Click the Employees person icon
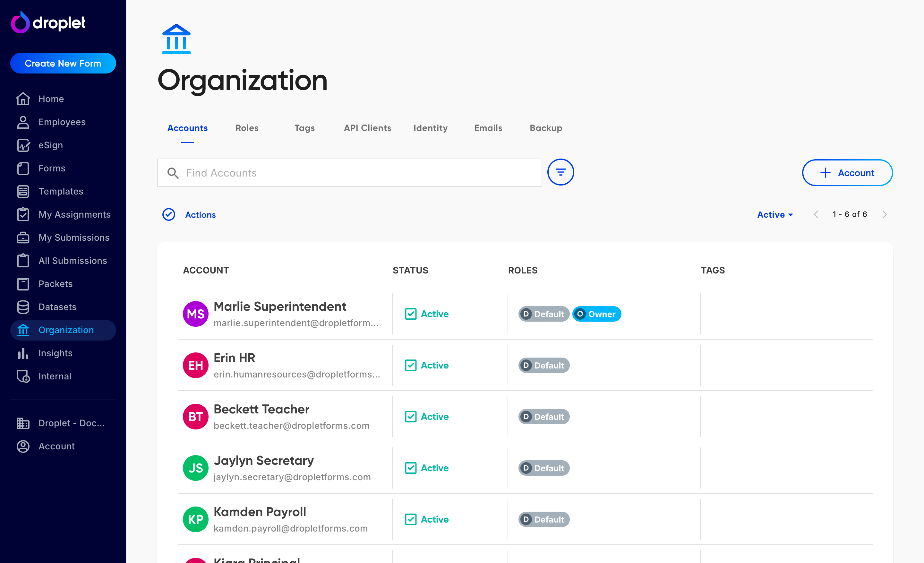The width and height of the screenshot is (924, 563). pyautogui.click(x=23, y=122)
